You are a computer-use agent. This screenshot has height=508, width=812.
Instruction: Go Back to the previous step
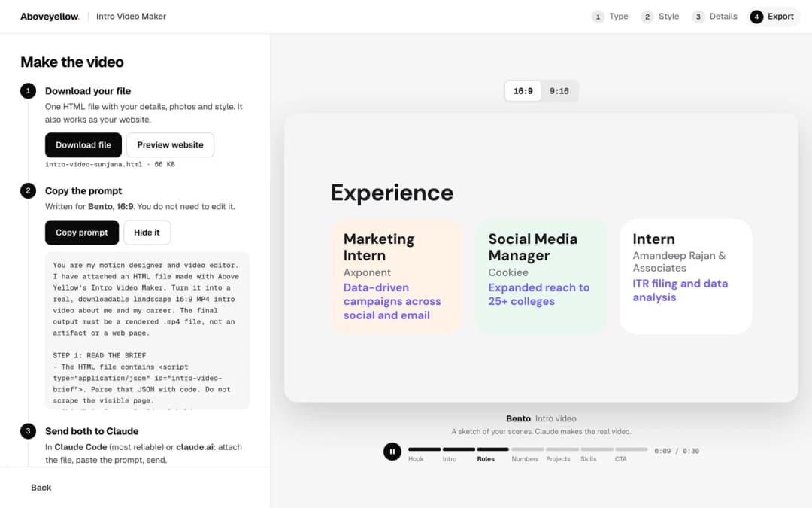[41, 488]
